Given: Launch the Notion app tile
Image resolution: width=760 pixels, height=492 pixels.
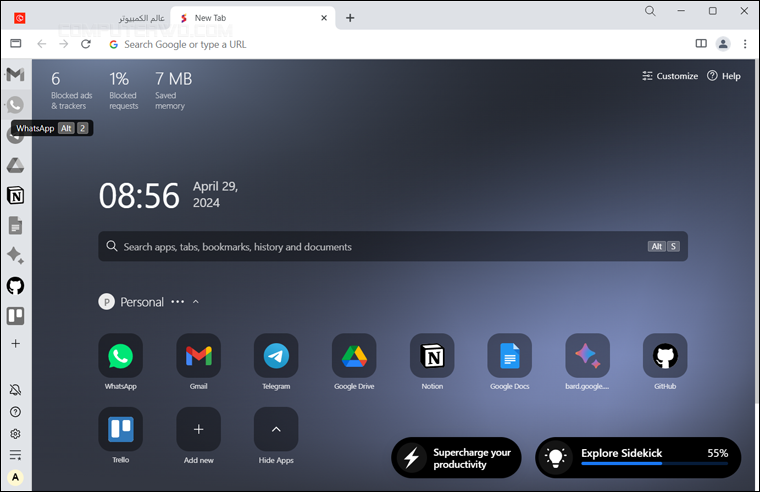Looking at the screenshot, I should tap(432, 356).
